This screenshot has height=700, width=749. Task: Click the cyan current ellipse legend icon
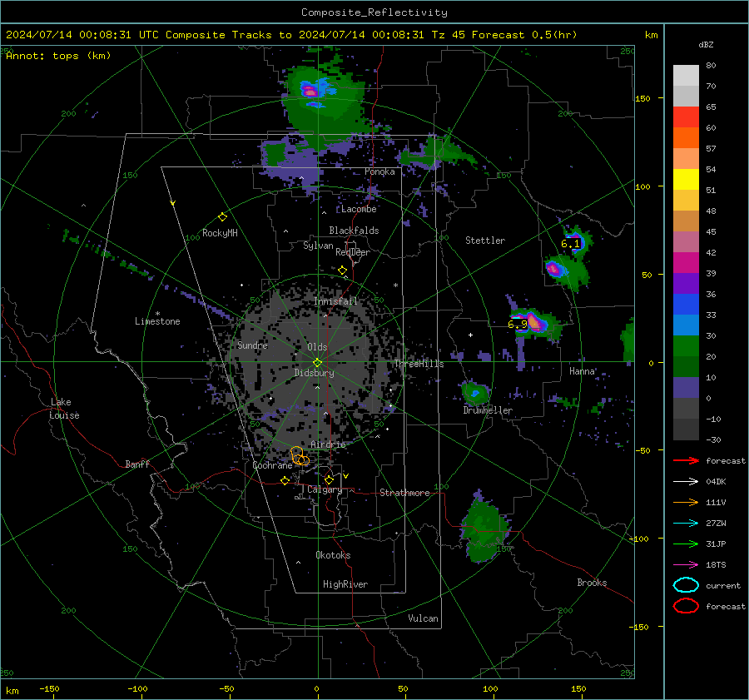(686, 585)
